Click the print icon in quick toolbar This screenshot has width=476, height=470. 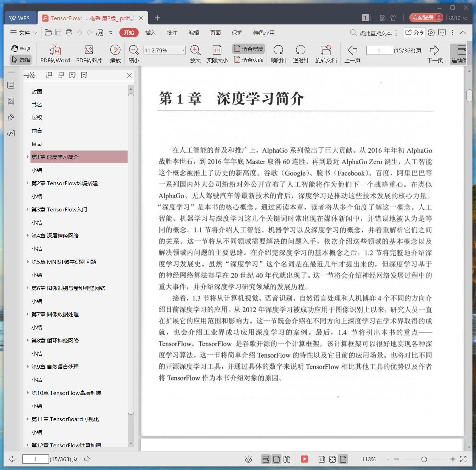[x=69, y=33]
